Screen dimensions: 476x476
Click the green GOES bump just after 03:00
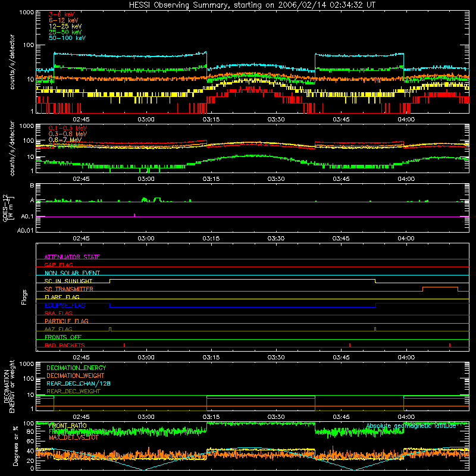[157, 199]
